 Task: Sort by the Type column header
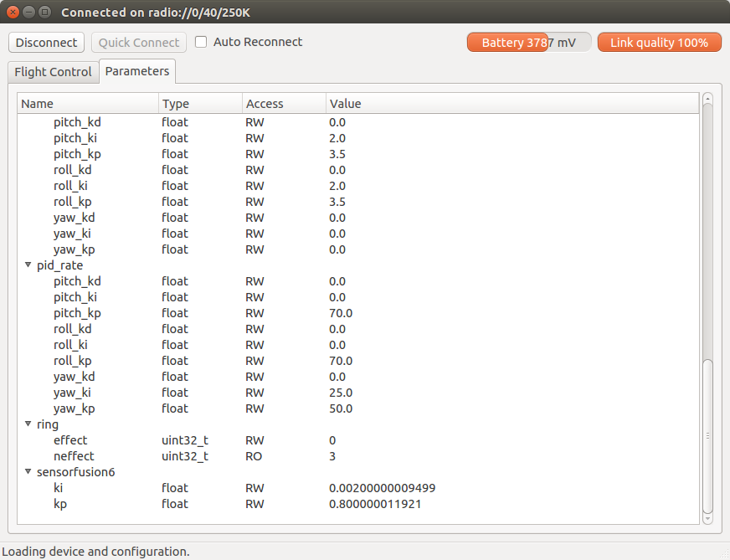click(200, 103)
